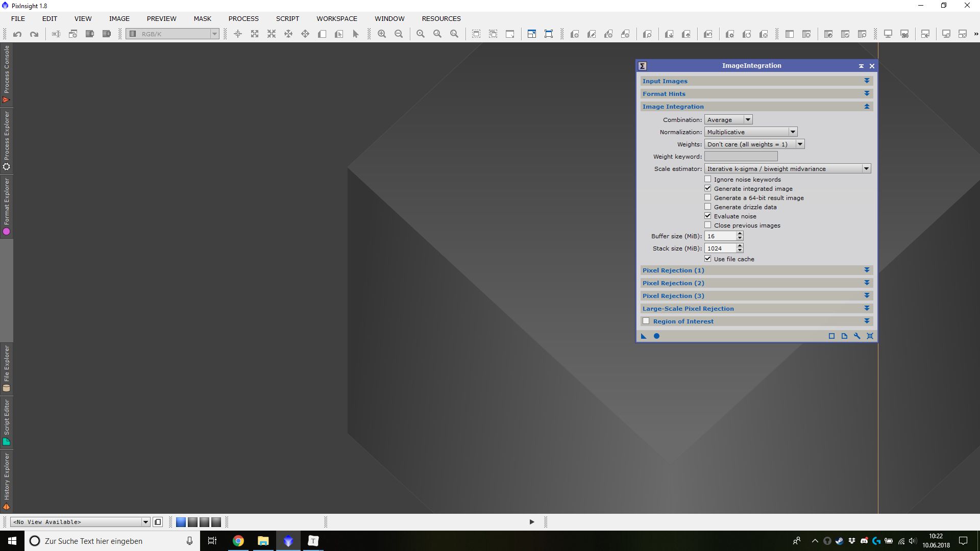Screen dimensions: 980x551
Task: Enable Ignore noise keywords
Action: pos(708,179)
